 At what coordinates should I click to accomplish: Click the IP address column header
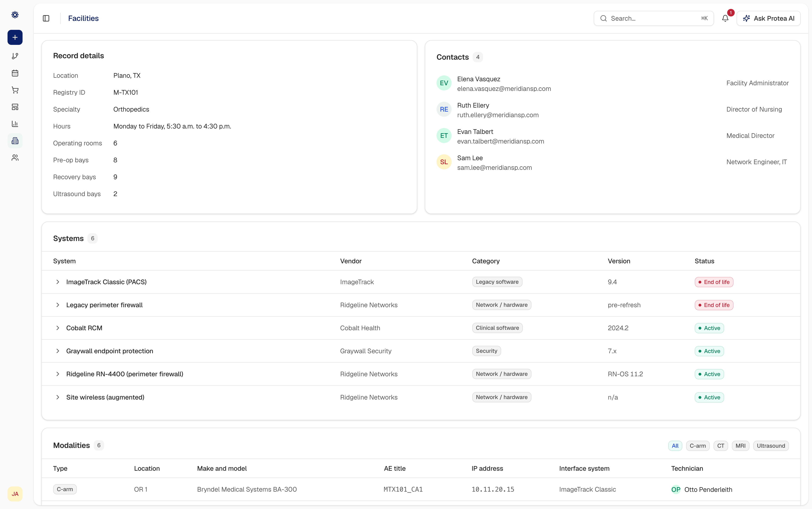pos(487,468)
